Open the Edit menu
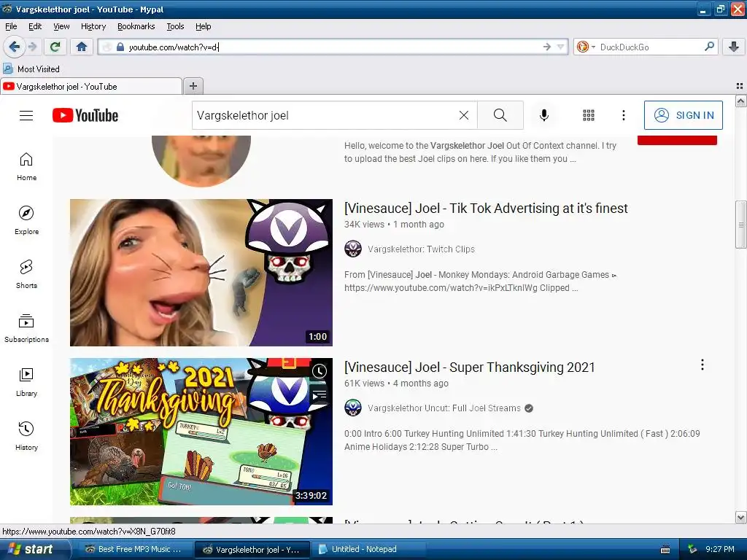747x560 pixels. [35, 26]
